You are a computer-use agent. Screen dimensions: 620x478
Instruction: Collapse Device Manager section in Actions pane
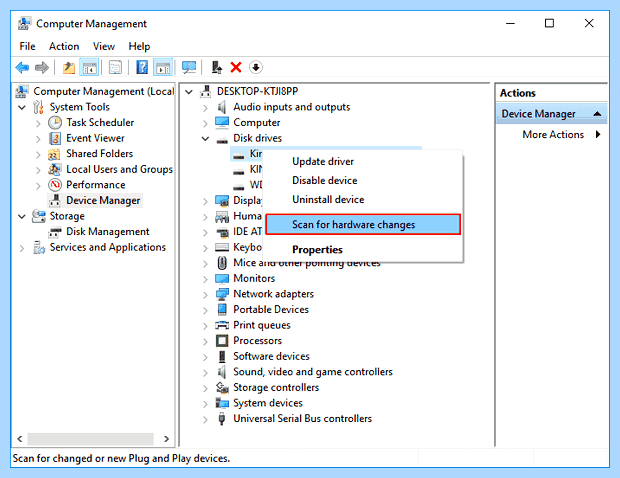[x=597, y=114]
